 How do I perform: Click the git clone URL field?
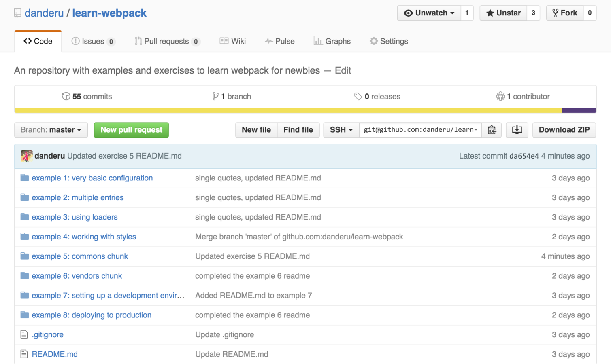point(420,130)
